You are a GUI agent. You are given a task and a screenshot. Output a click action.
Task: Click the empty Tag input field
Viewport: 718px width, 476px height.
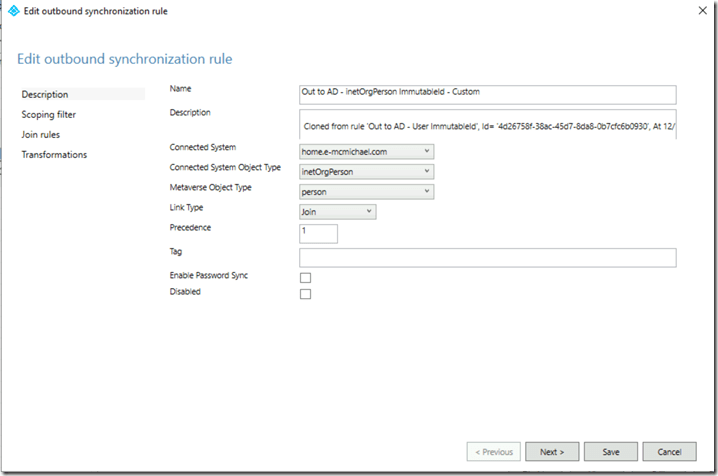click(x=488, y=258)
